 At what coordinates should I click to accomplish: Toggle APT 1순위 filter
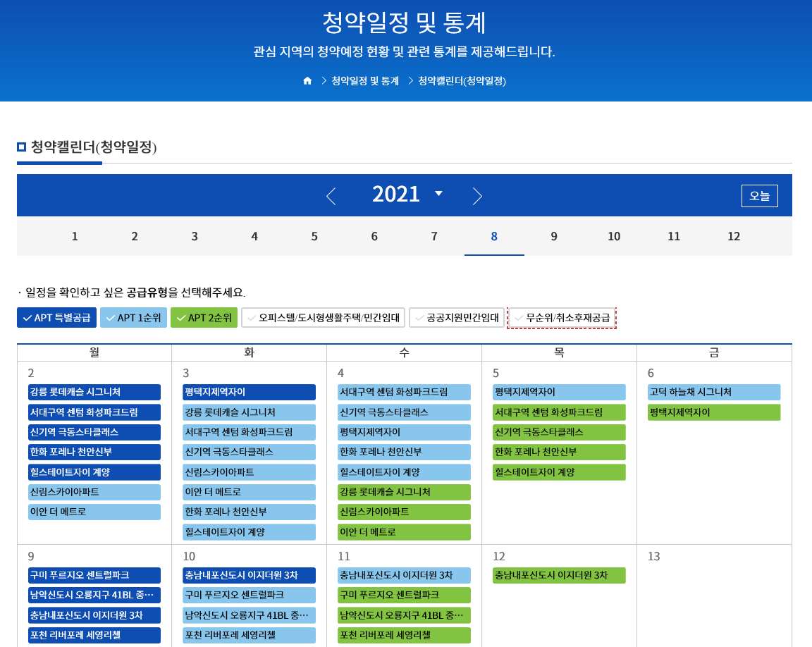[134, 318]
